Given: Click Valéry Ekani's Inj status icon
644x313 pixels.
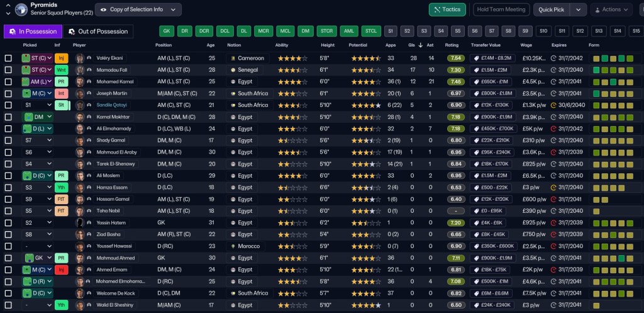Looking at the screenshot, I should pyautogui.click(x=61, y=58).
